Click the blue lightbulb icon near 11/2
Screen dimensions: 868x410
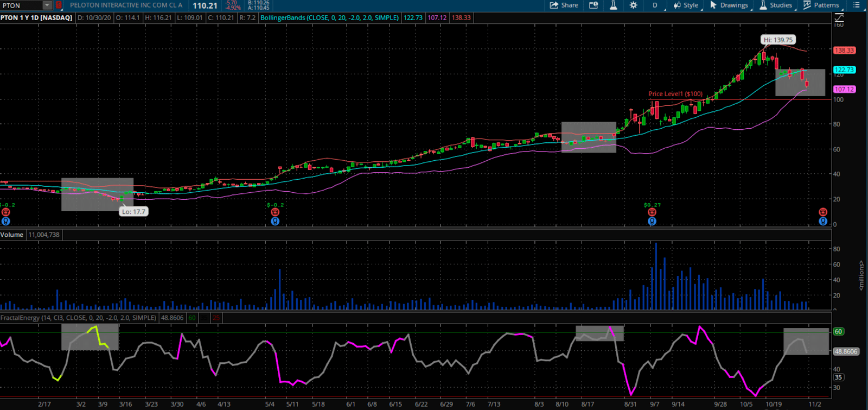click(823, 221)
